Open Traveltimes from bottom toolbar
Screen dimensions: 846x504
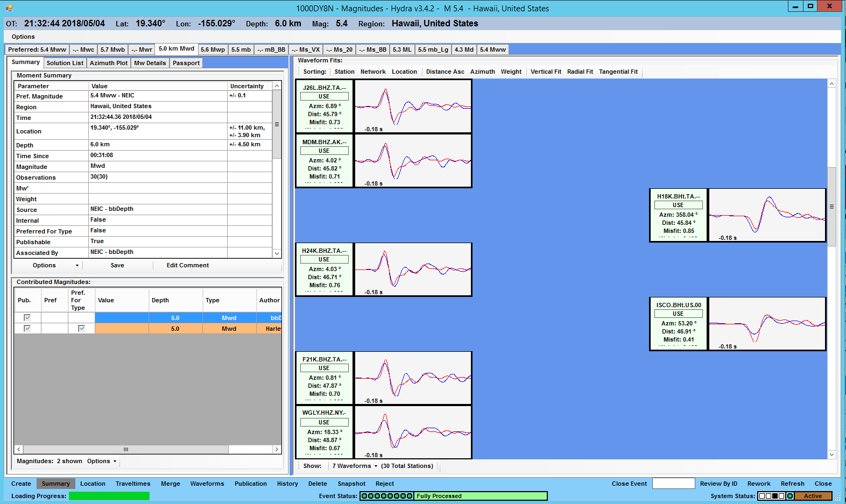(x=133, y=484)
